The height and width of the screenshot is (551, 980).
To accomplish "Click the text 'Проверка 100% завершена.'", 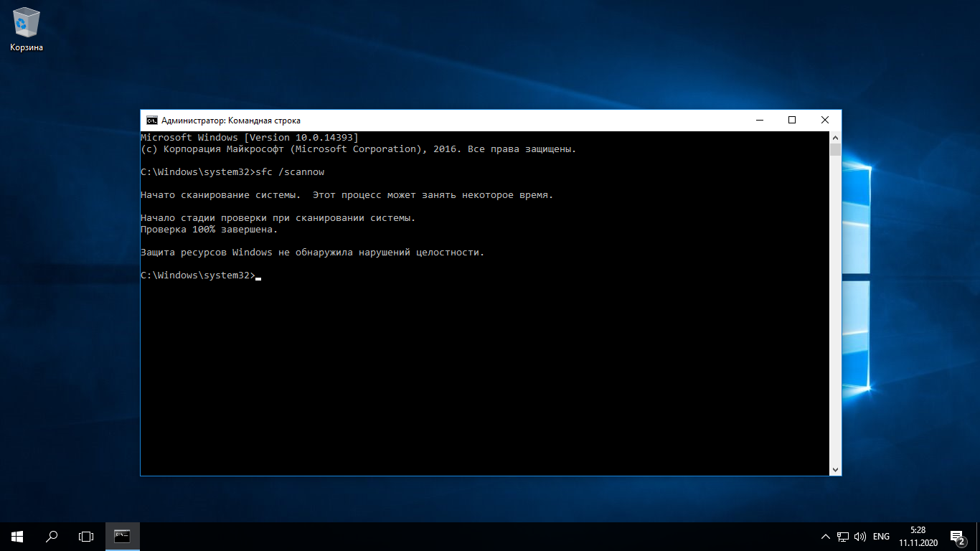I will [209, 230].
